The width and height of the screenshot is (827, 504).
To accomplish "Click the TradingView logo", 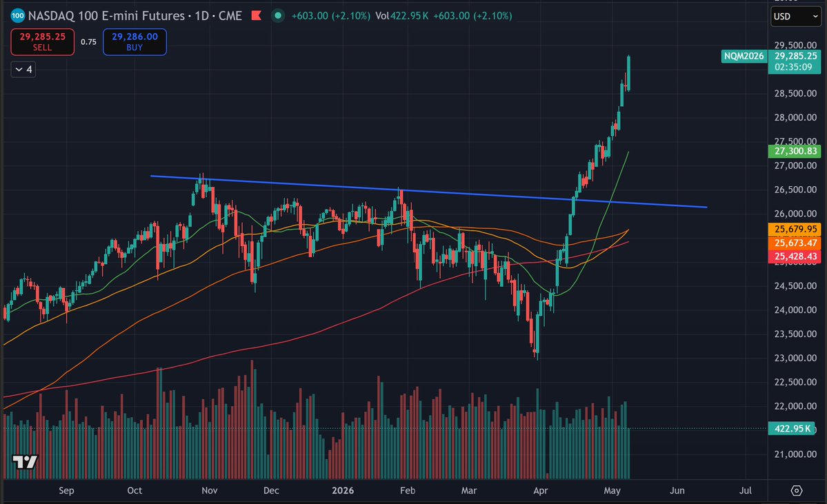I will click(x=25, y=463).
